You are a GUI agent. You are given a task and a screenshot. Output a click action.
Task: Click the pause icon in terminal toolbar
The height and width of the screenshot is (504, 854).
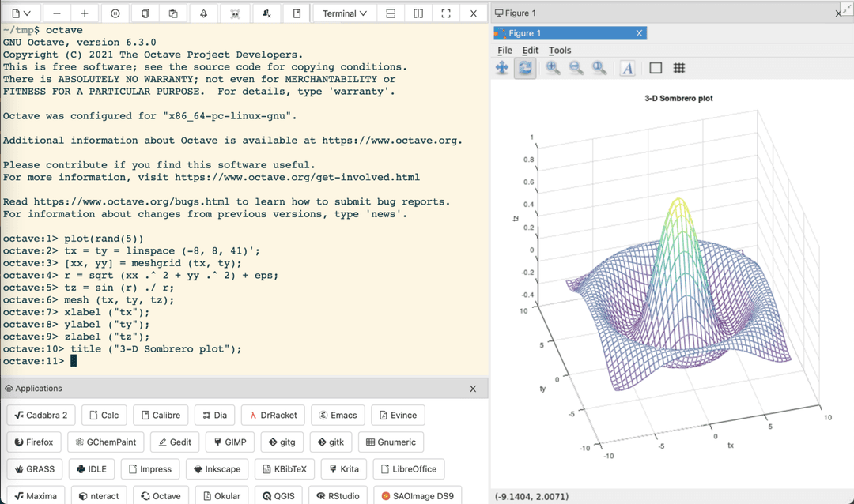point(115,13)
